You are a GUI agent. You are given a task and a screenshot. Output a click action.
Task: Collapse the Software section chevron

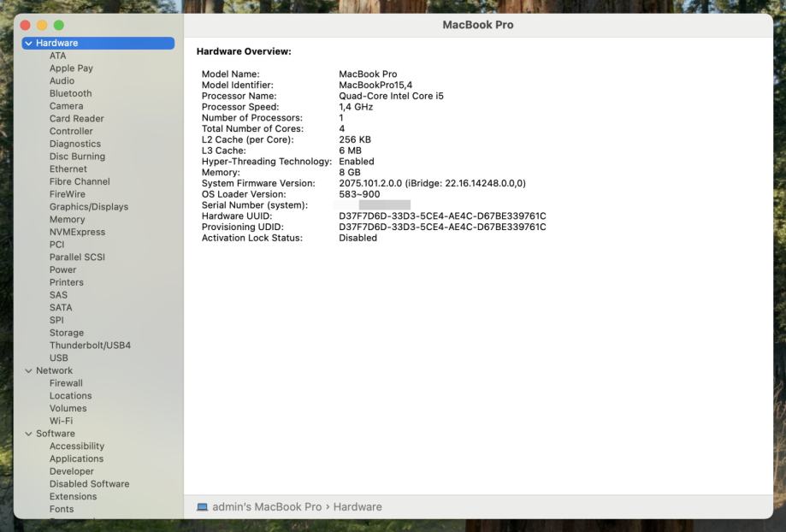(28, 434)
